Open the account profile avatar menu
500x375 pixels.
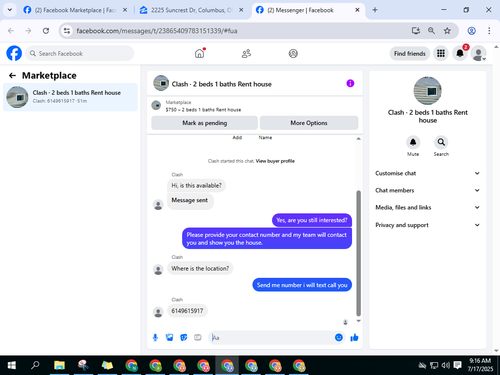[x=479, y=53]
